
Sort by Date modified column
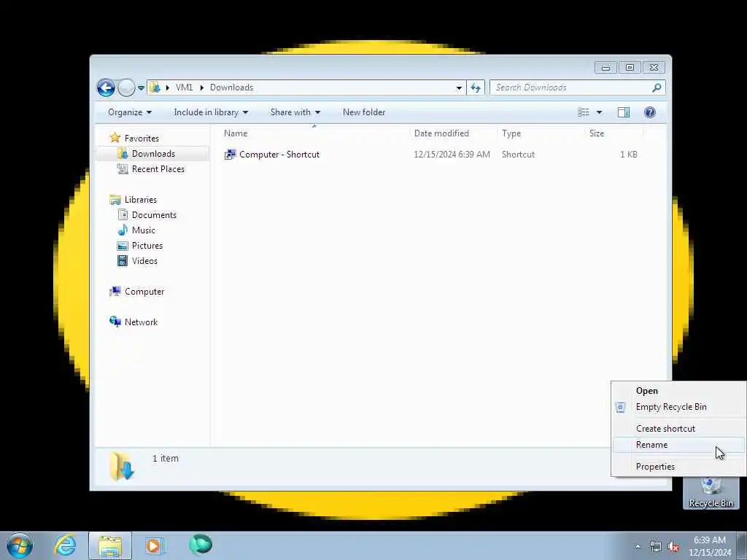453,133
